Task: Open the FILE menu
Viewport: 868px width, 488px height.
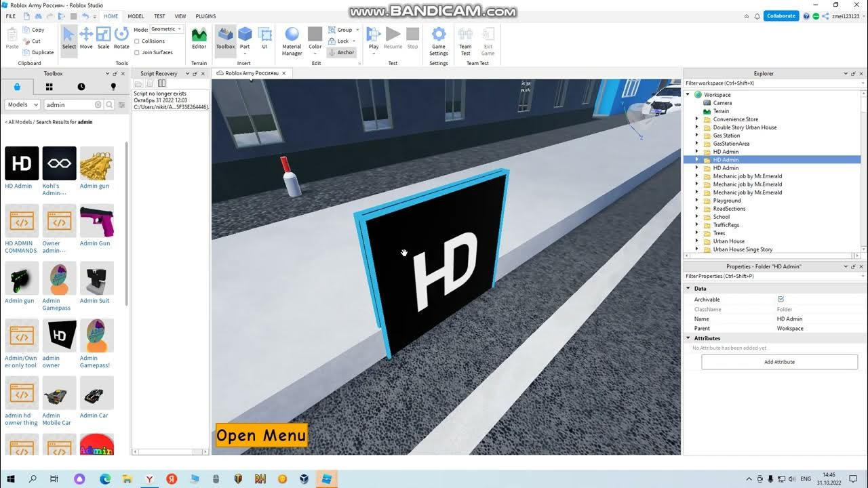Action: (x=10, y=16)
